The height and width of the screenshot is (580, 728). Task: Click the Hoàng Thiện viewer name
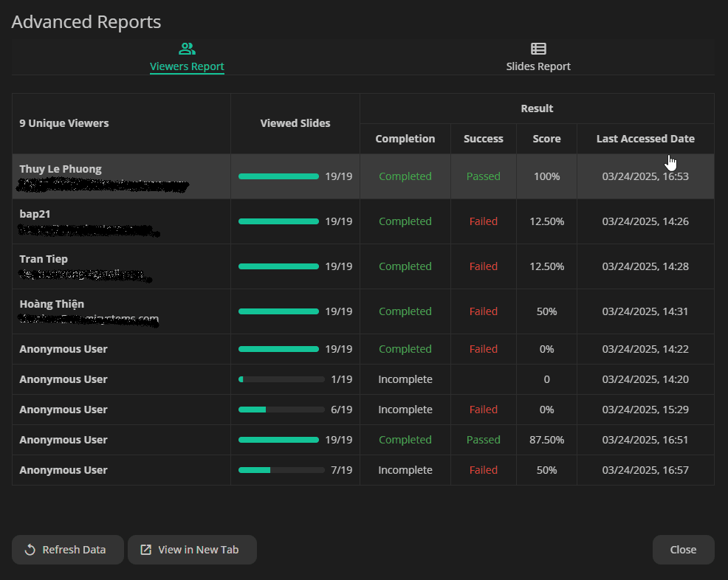pyautogui.click(x=52, y=304)
